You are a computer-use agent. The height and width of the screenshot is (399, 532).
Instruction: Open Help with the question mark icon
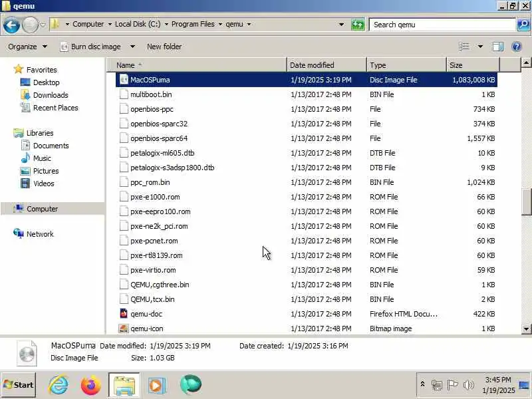(x=517, y=47)
